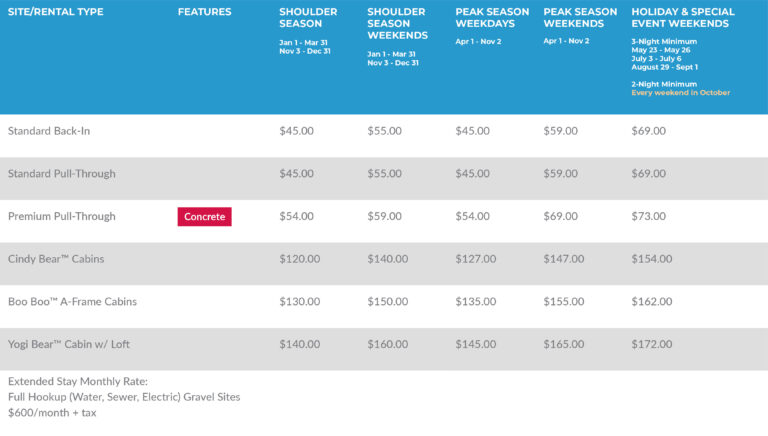Select the Standard Back-In row label
Screen dimensions: 768x436
[x=49, y=131]
